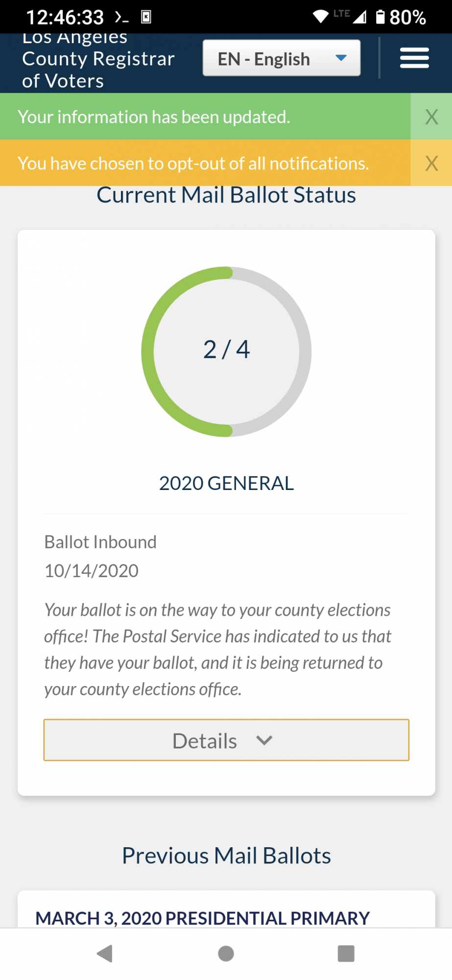Click the 2 / 4 progress circle
This screenshot has height=980, width=452.
pos(226,351)
